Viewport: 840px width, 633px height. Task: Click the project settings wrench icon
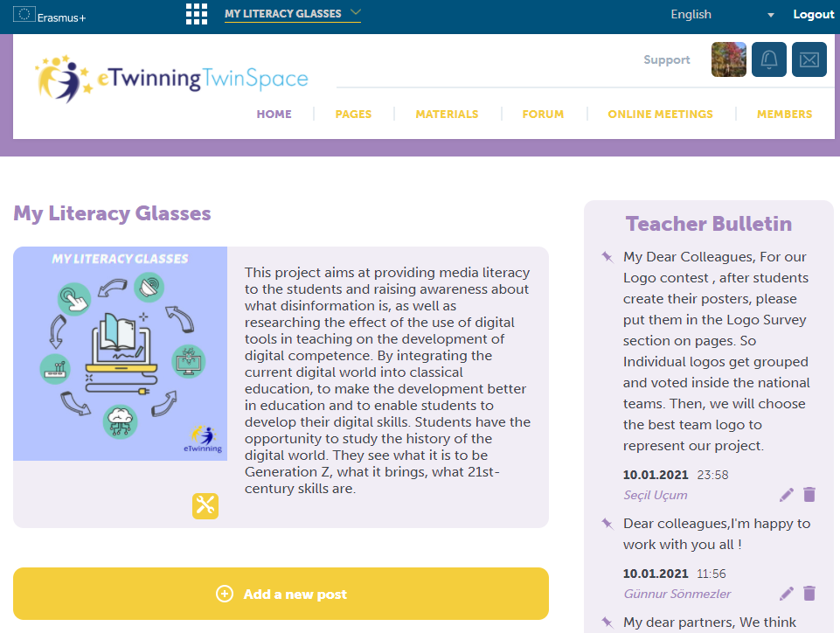click(x=205, y=506)
